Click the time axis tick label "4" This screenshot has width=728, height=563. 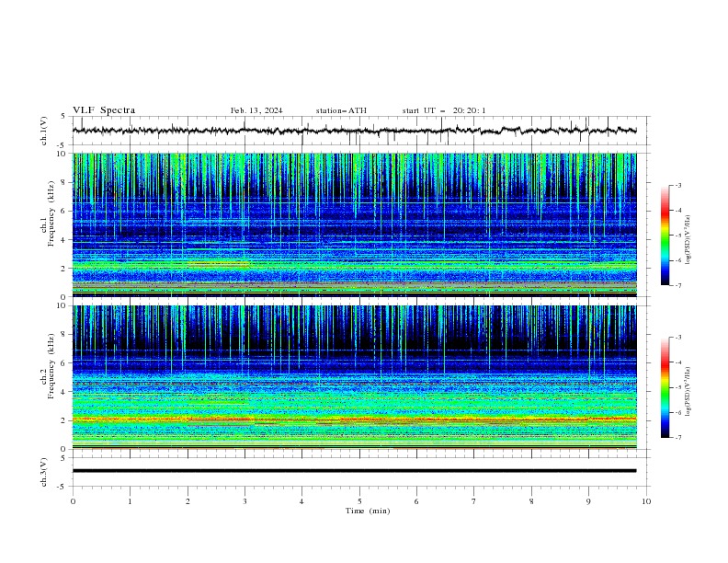coord(301,501)
